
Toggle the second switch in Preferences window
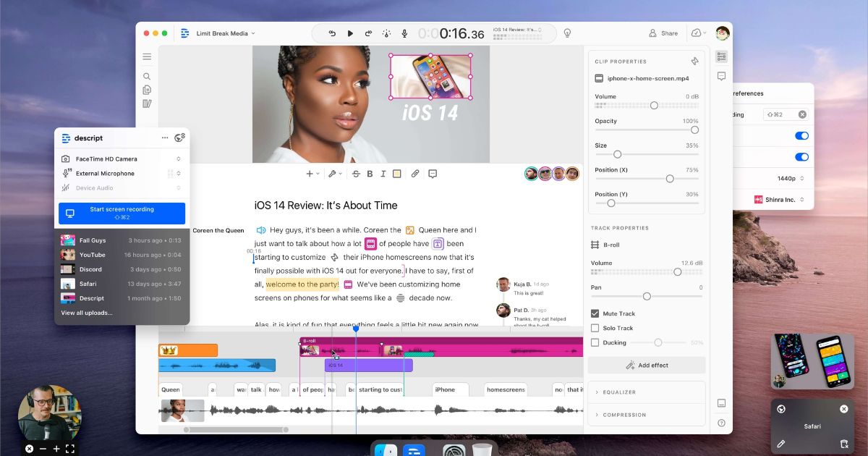click(x=801, y=157)
